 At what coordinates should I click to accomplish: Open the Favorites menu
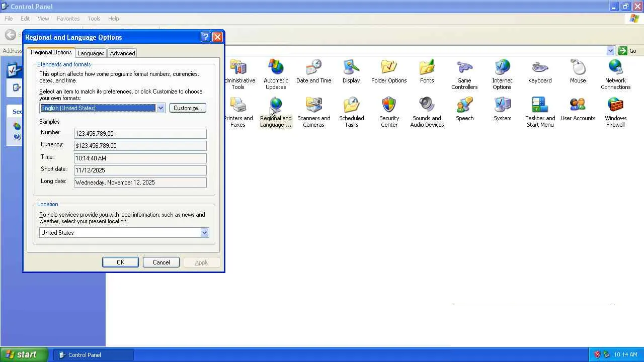(x=68, y=19)
